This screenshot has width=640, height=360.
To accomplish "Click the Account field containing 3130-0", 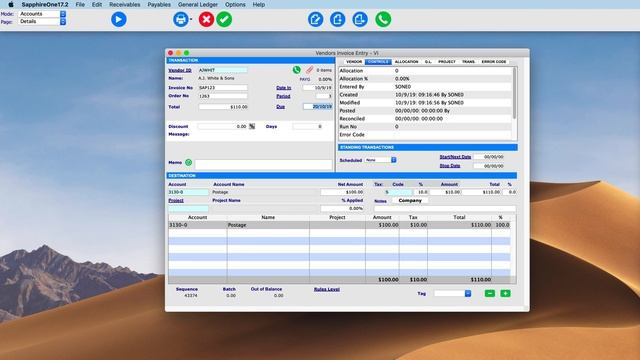I will pyautogui.click(x=188, y=192).
